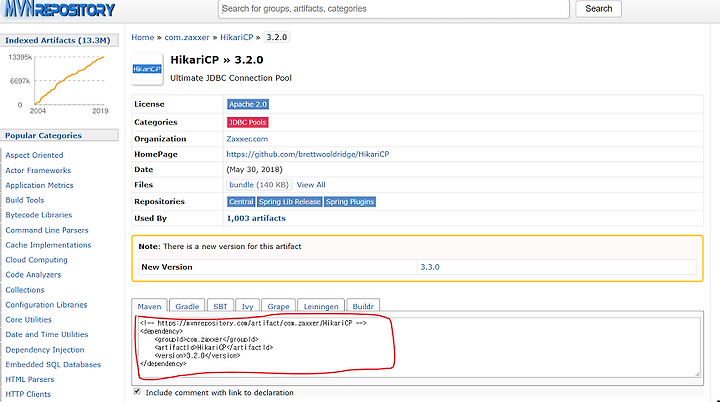This screenshot has width=720, height=402.
Task: Switch to the Gradle tab
Action: (187, 306)
